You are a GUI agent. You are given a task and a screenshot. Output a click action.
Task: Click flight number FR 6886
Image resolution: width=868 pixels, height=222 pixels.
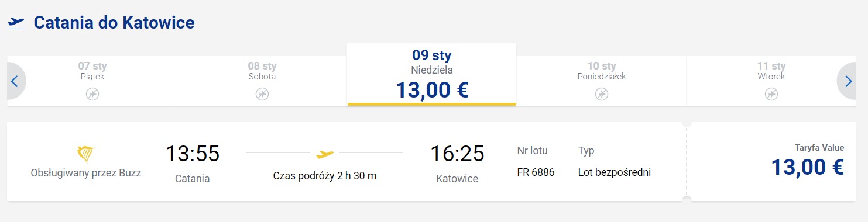click(x=536, y=172)
